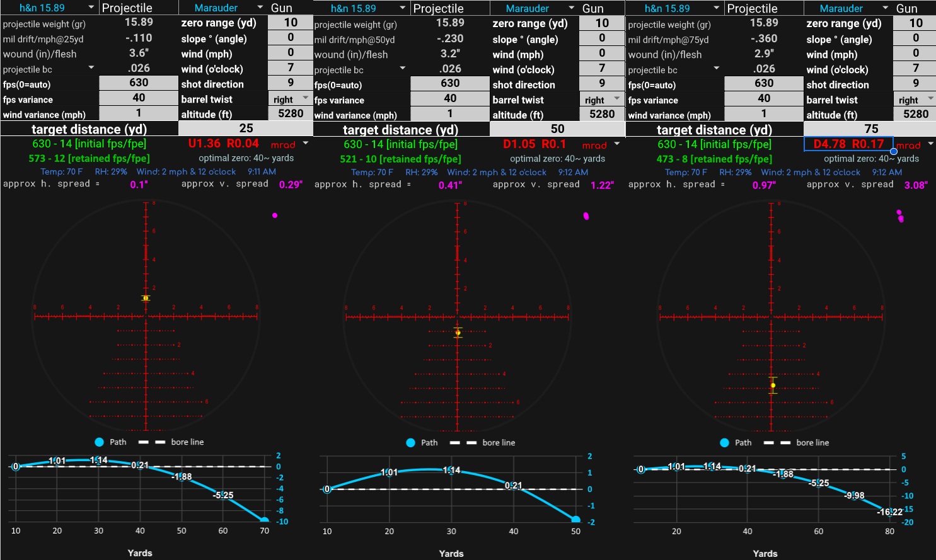This screenshot has width=936, height=560.
Task: Click Path legend dot in 50-yard chart
Action: [x=410, y=443]
